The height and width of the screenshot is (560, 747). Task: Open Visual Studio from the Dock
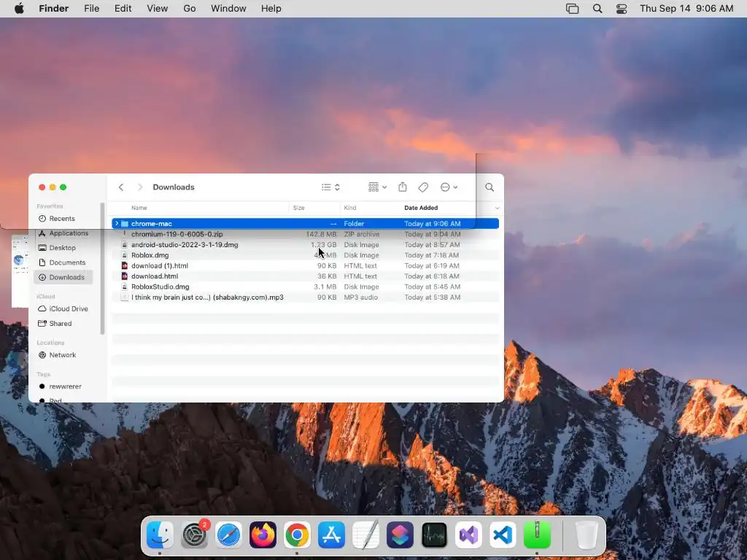pos(468,534)
